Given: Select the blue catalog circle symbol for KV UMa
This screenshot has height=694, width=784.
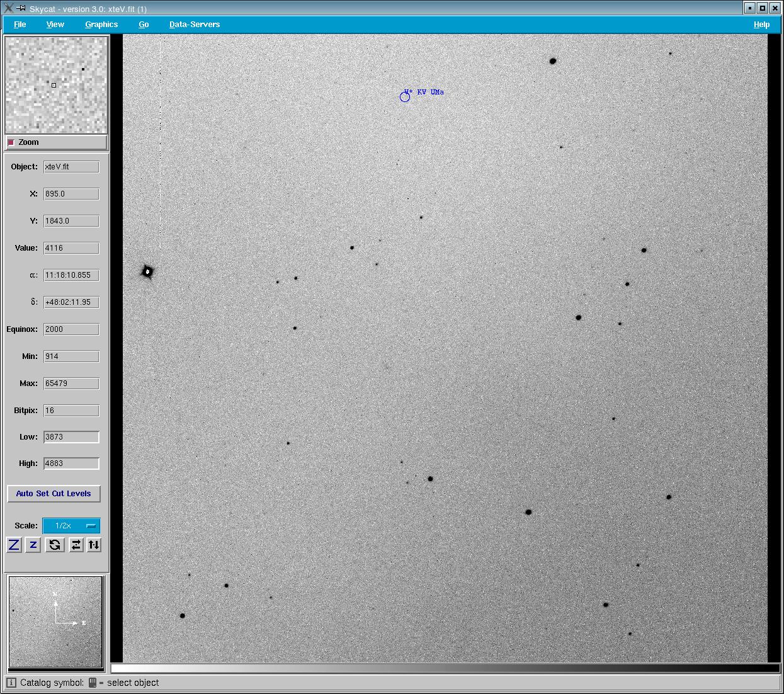Looking at the screenshot, I should coord(405,97).
